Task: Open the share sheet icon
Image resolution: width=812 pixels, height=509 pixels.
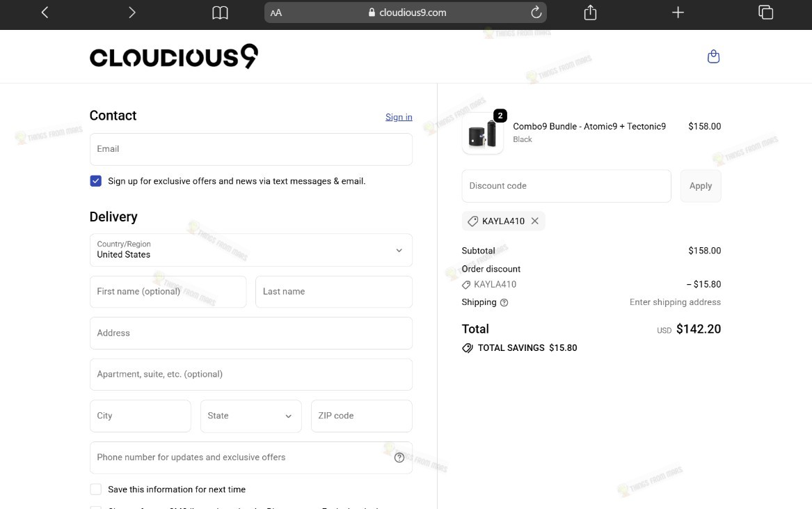Action: pos(590,13)
